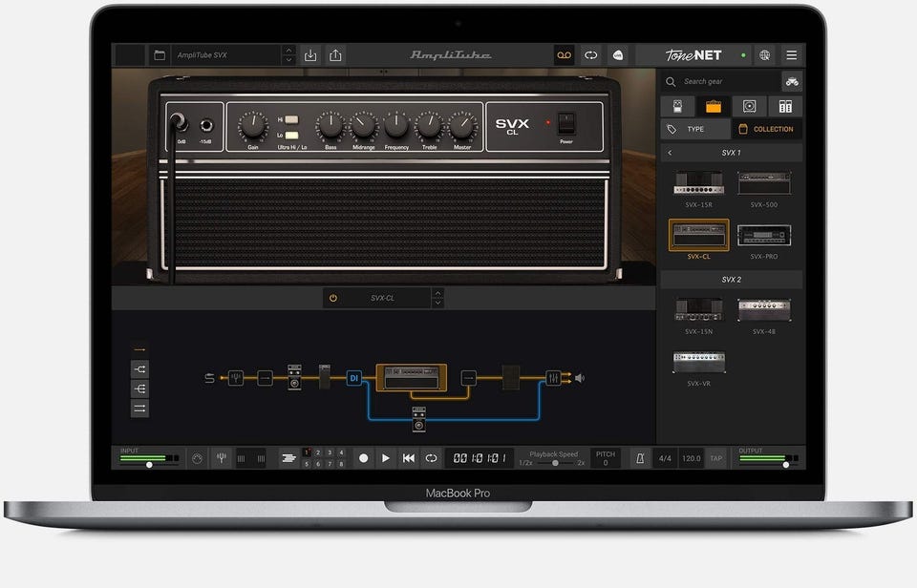Image resolution: width=917 pixels, height=588 pixels.
Task: Open the hamburger main menu
Action: tap(791, 55)
